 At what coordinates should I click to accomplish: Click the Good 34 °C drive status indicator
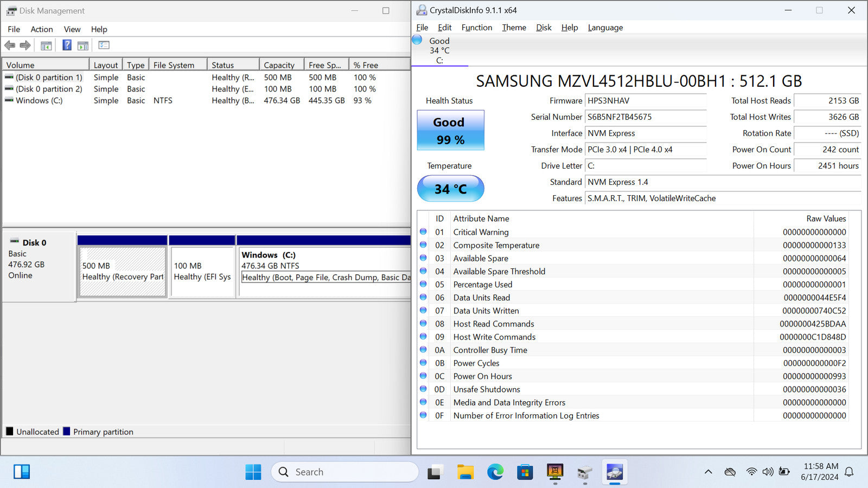click(x=439, y=50)
